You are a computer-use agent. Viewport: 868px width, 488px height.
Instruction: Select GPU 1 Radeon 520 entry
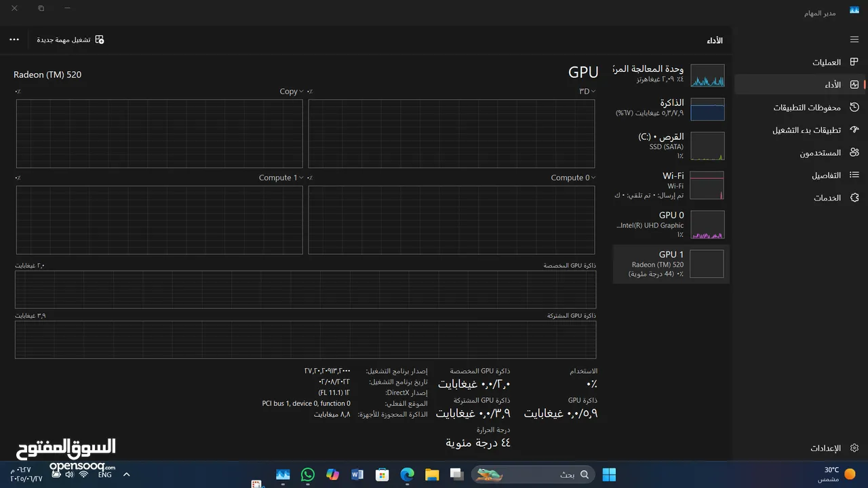tap(671, 264)
